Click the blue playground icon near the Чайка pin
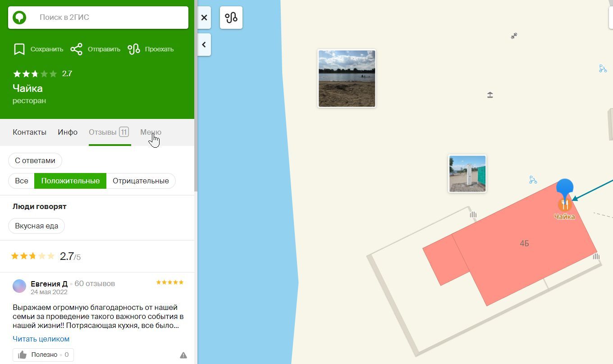This screenshot has height=364, width=613. tap(533, 180)
